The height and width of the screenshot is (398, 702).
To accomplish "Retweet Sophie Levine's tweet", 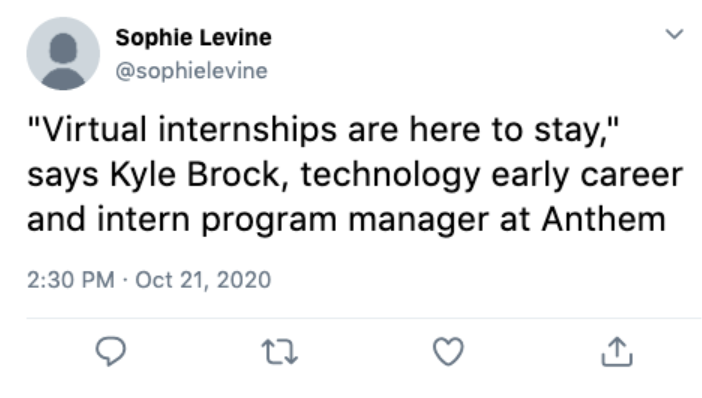I will [x=279, y=352].
